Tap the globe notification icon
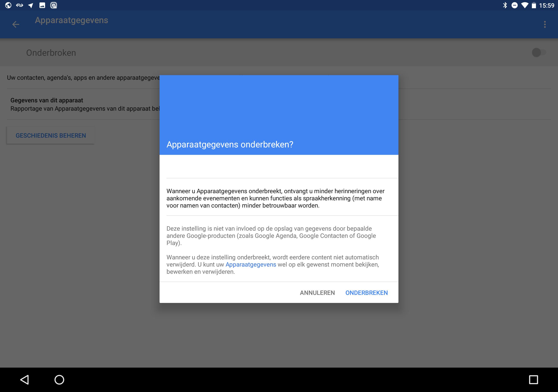 coord(8,5)
